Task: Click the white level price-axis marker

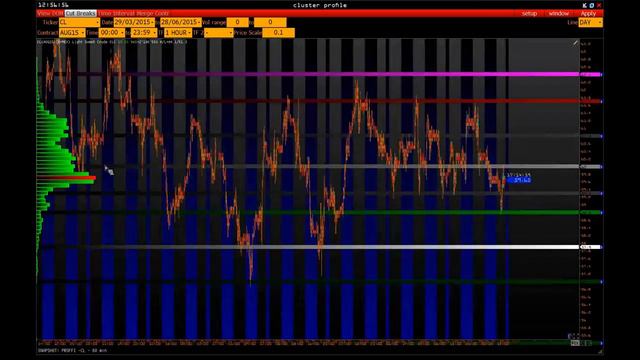Action: (x=591, y=247)
